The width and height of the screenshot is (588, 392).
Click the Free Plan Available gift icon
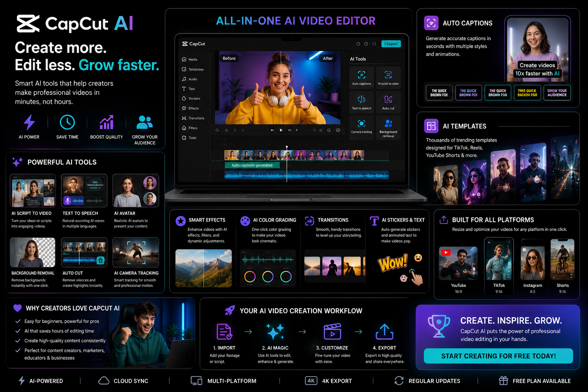pos(503,381)
